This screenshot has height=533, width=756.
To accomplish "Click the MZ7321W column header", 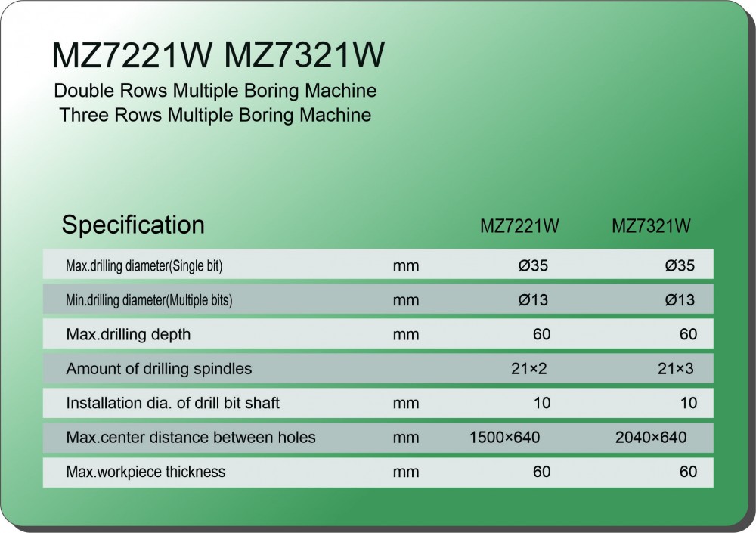I will 651,227.
